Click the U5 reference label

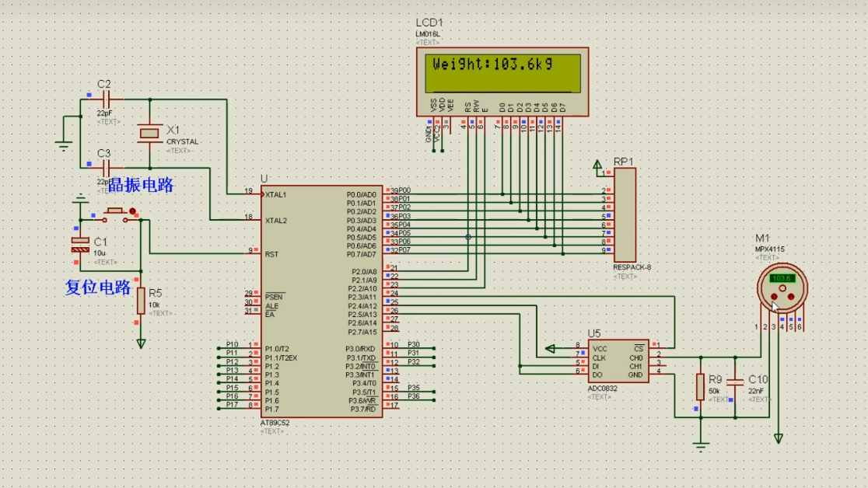[x=594, y=333]
